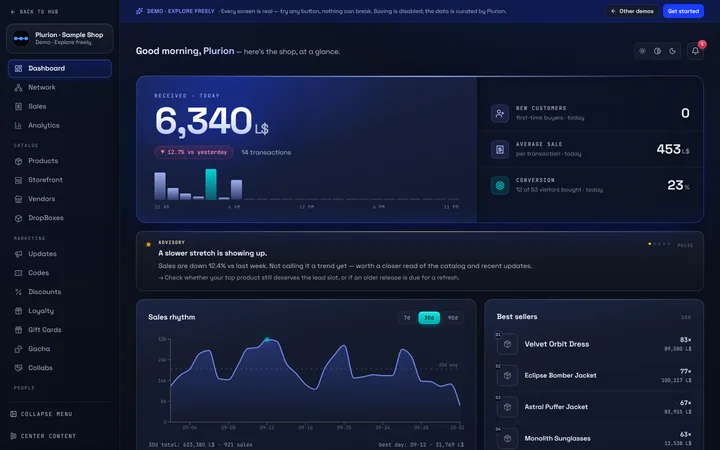The image size is (720, 450).
Task: Click the 23% conversion value
Action: point(678,185)
